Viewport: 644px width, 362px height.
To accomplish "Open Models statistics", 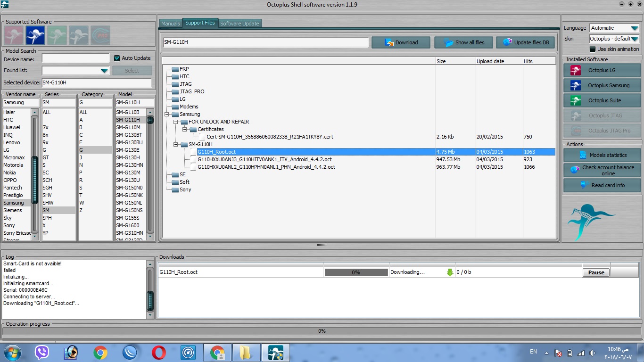I will coord(602,155).
